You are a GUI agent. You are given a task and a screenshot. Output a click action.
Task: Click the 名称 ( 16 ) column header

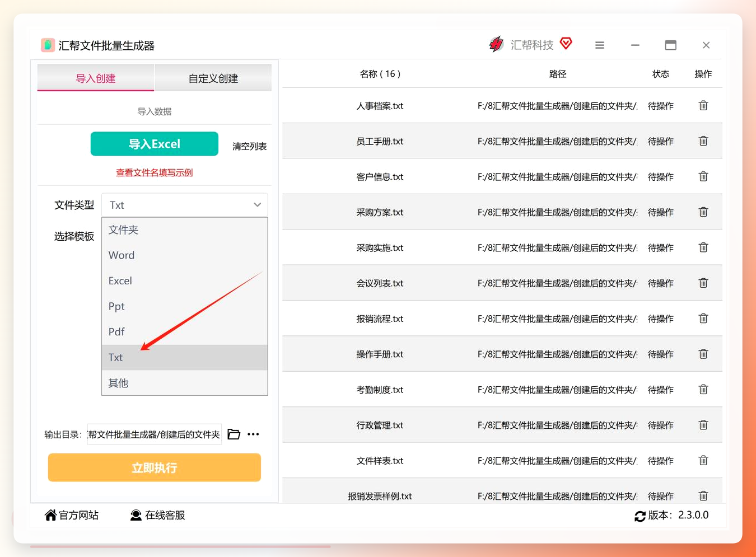tap(380, 74)
